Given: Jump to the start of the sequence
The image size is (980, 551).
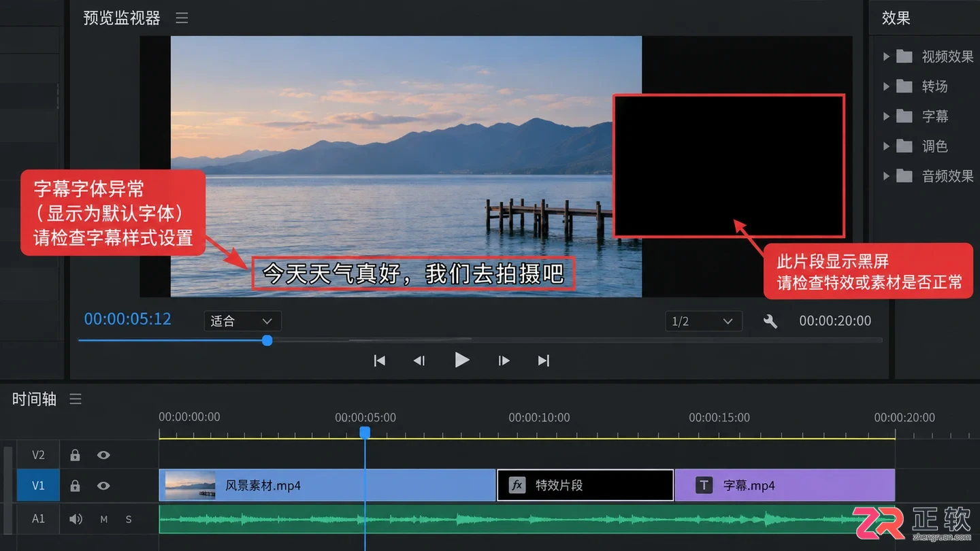Looking at the screenshot, I should [x=380, y=361].
